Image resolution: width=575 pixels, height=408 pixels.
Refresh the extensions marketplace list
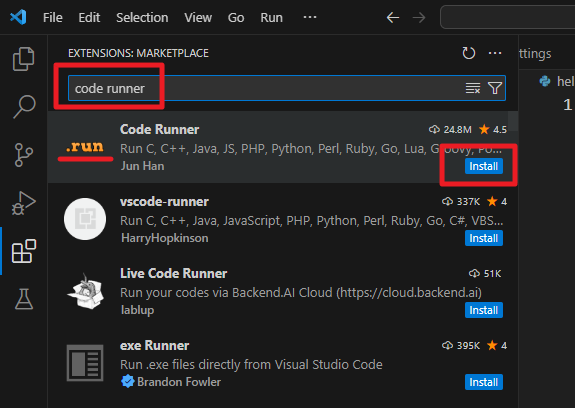coord(468,53)
